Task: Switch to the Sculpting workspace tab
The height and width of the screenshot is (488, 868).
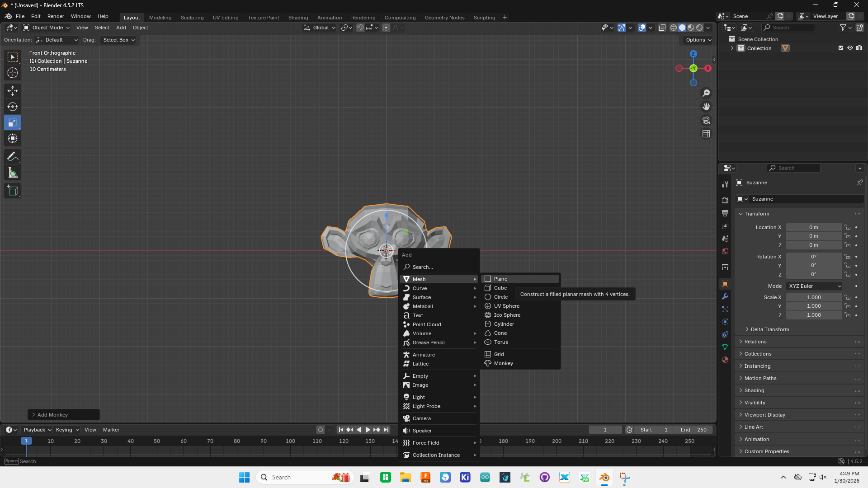Action: (x=192, y=18)
